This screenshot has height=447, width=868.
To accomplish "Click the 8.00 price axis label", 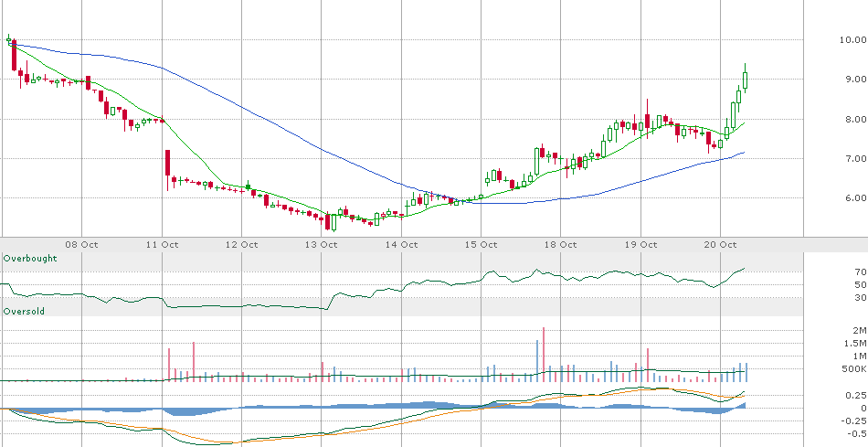I will [855, 119].
